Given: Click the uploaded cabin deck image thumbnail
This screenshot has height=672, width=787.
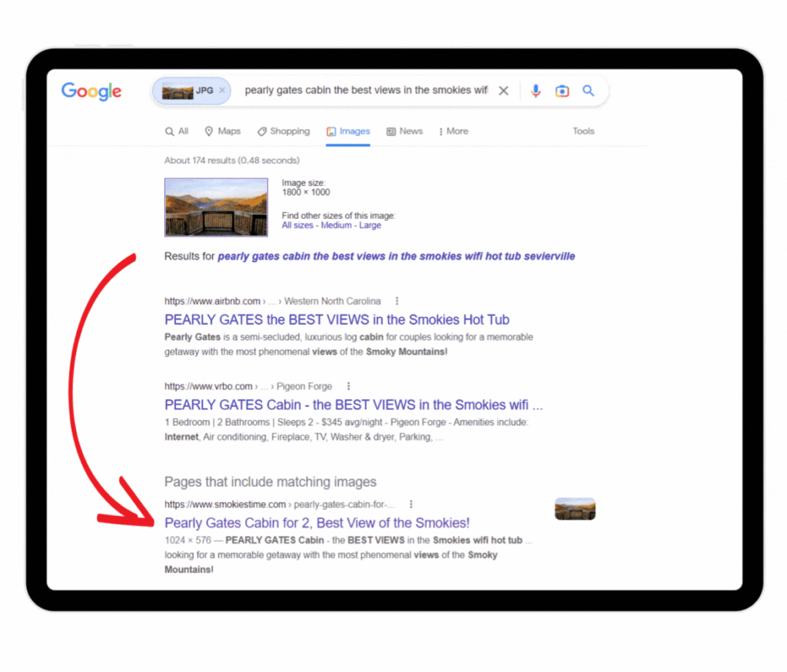Looking at the screenshot, I should pos(216,207).
